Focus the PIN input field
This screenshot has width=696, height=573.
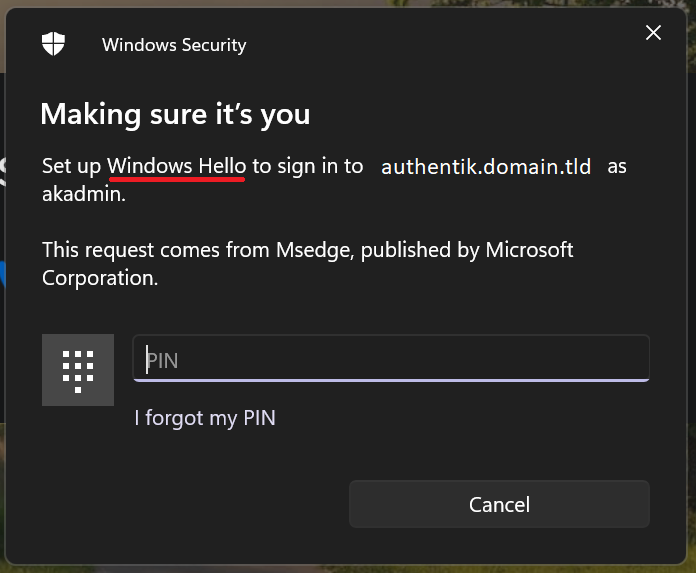[x=391, y=358]
